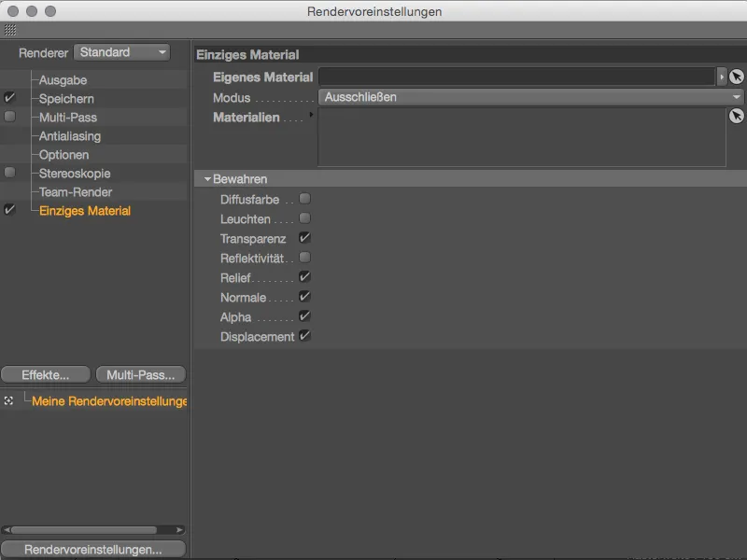Enable the Diffusfarbe checkbox
The height and width of the screenshot is (560, 747).
tap(305, 198)
